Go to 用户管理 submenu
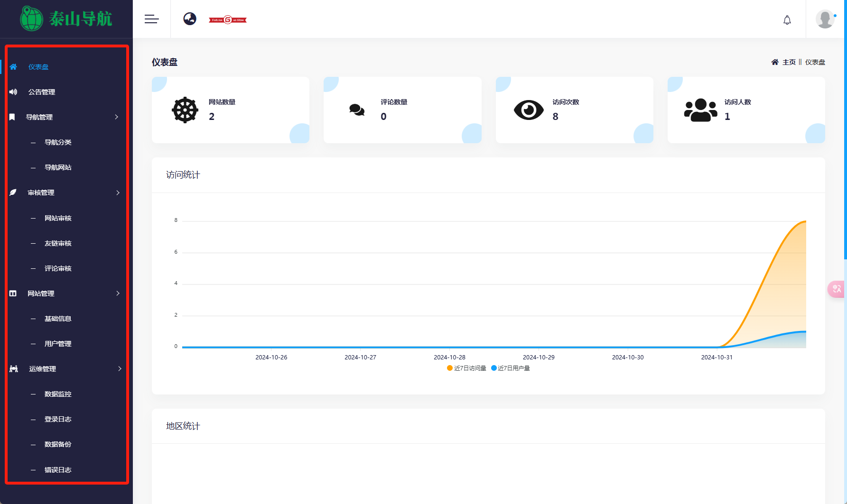 tap(58, 344)
